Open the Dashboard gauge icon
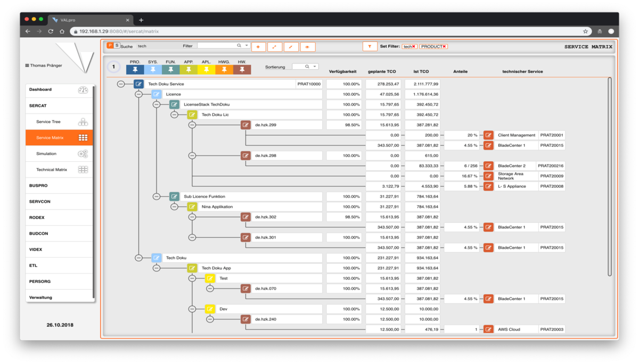Screen dimensions: 639x364 [83, 90]
